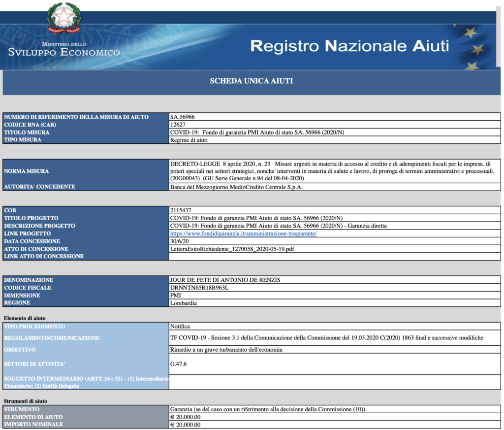Screen dimensions: 504x430
Task: Select the TITOLO MISURA value cell
Action: (x=335, y=132)
